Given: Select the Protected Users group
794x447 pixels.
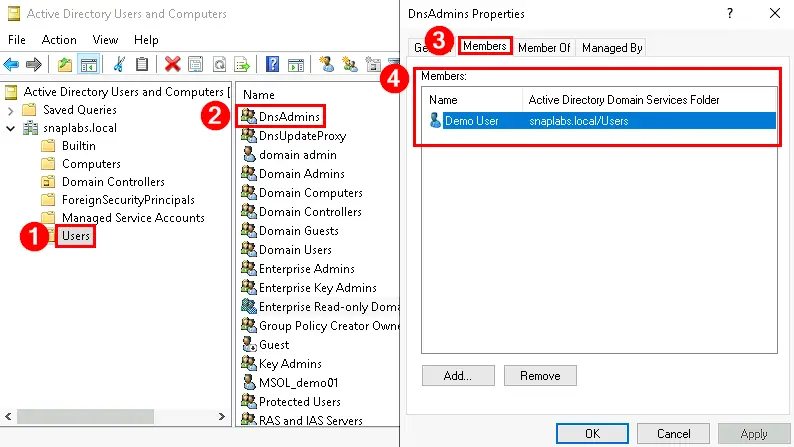Looking at the screenshot, I should click(x=300, y=401).
